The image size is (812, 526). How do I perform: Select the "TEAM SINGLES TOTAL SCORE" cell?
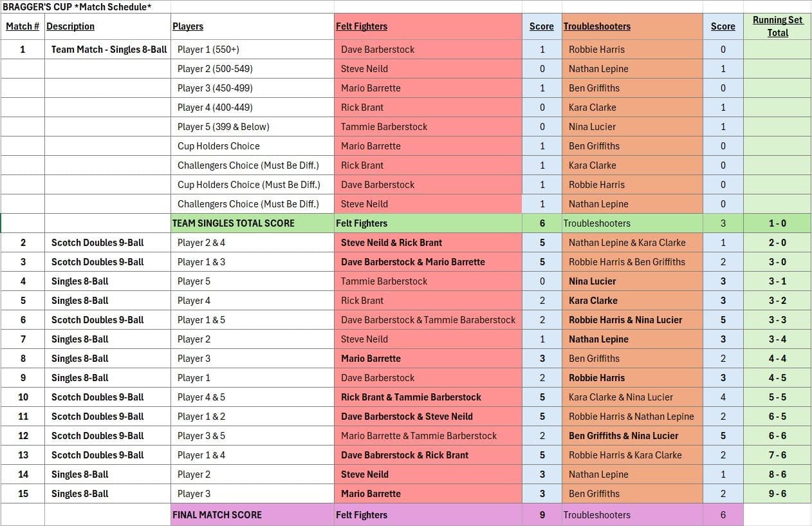click(252, 223)
